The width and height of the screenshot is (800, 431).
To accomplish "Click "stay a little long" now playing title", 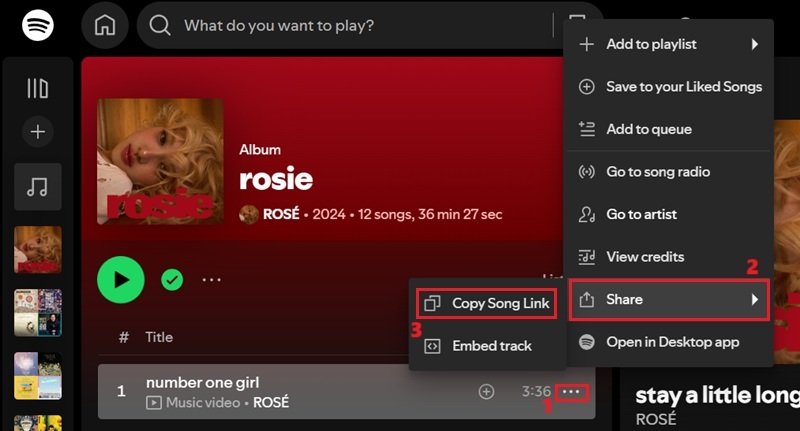I will coord(717,396).
